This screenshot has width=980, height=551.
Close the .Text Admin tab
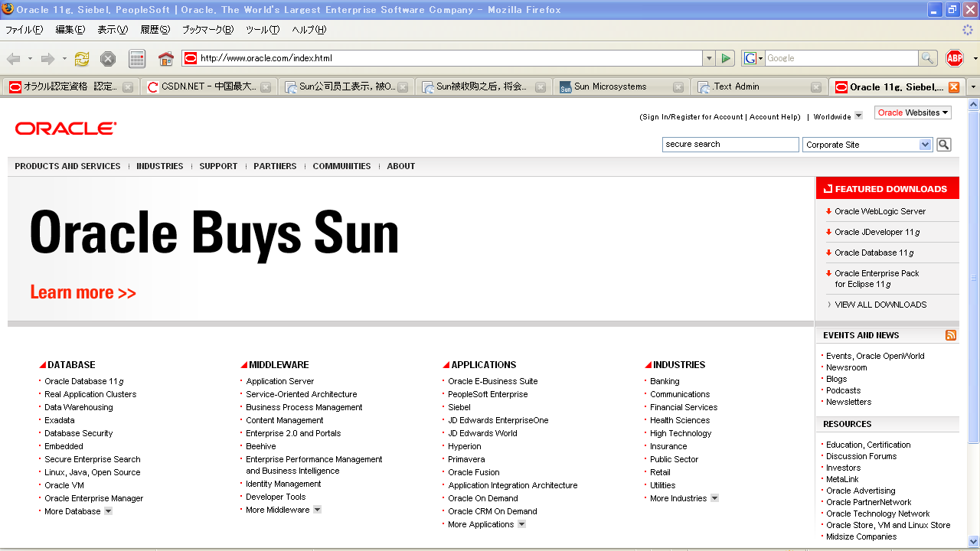tap(816, 87)
